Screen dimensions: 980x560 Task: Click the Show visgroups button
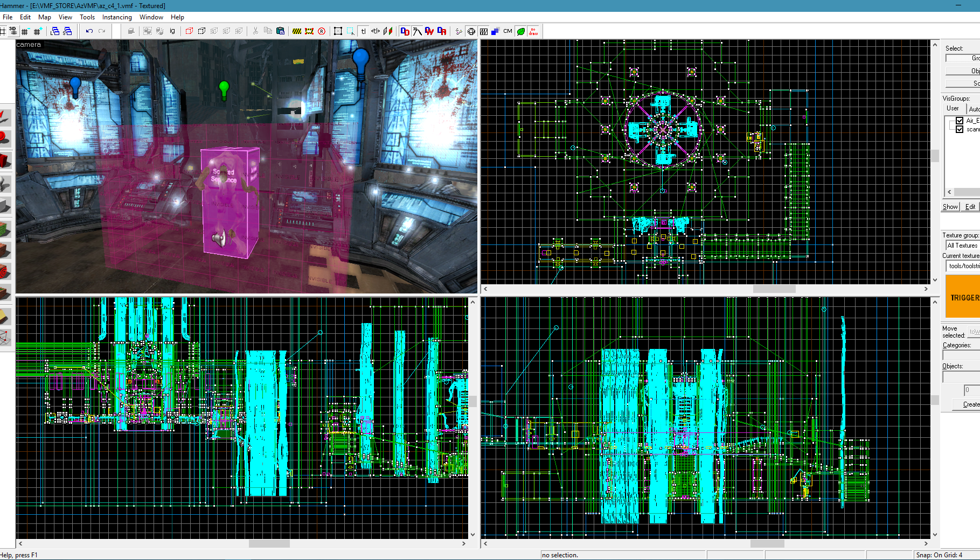950,207
